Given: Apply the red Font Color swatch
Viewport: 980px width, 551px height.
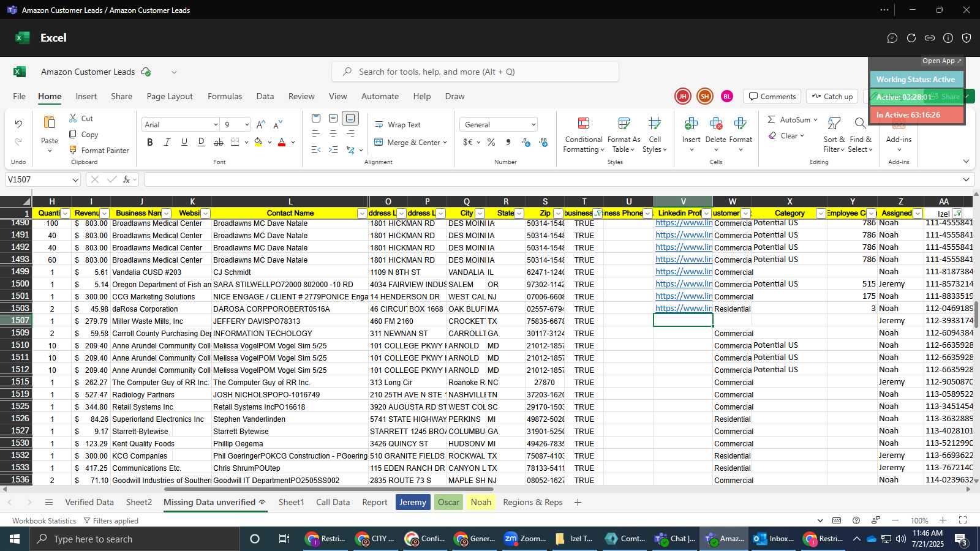Looking at the screenshot, I should coord(282,142).
